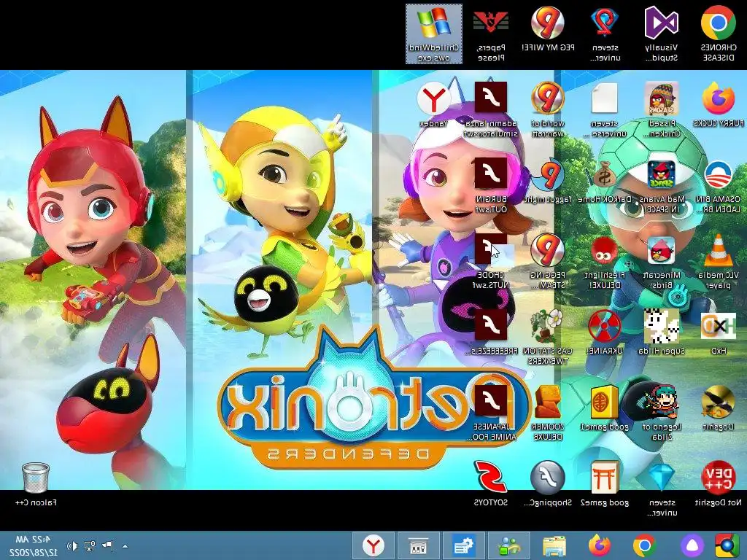747x560 pixels.
Task: Open the Action Center flag tray icon
Action: 107,545
